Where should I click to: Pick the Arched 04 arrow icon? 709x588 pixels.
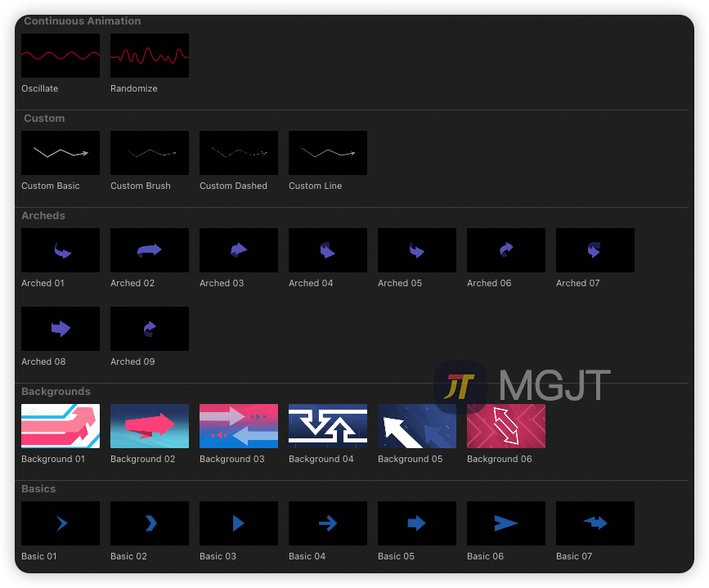pyautogui.click(x=328, y=250)
